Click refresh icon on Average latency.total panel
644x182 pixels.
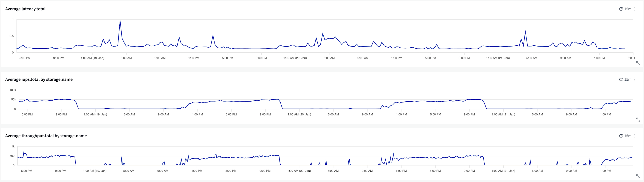pyautogui.click(x=621, y=9)
